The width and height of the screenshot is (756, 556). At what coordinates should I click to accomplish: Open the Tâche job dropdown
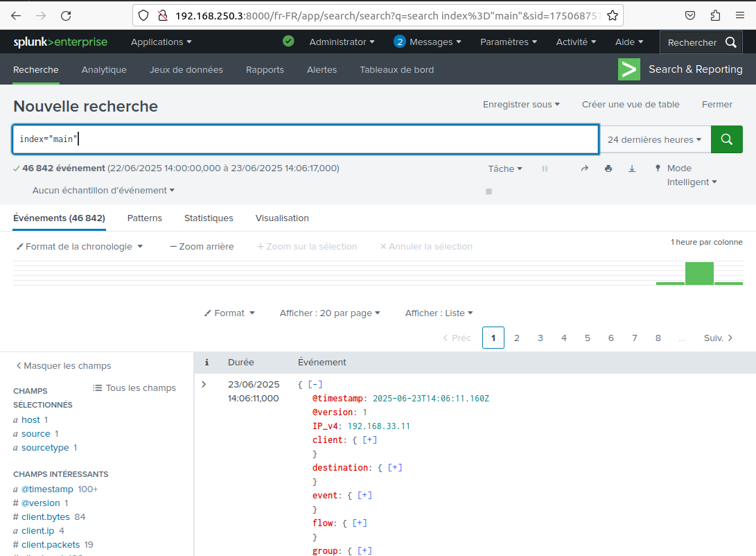(x=505, y=168)
